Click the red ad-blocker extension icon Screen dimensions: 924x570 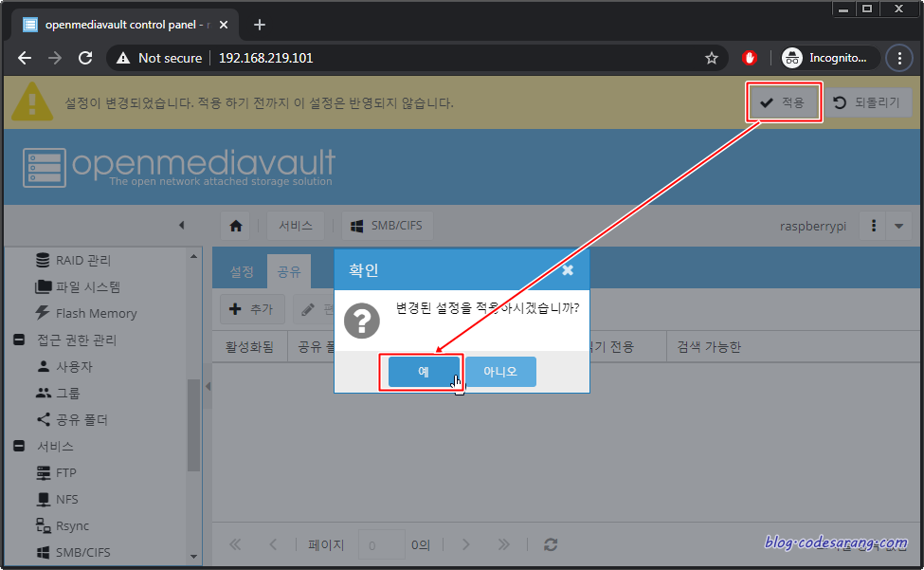click(750, 58)
